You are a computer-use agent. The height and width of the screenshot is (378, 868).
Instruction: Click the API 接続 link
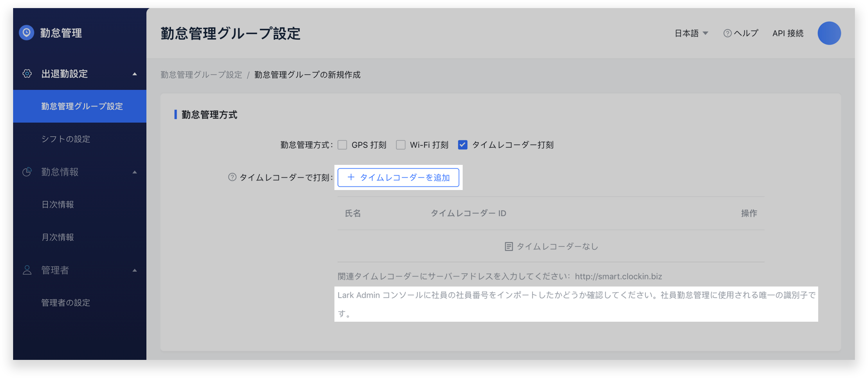pos(788,33)
